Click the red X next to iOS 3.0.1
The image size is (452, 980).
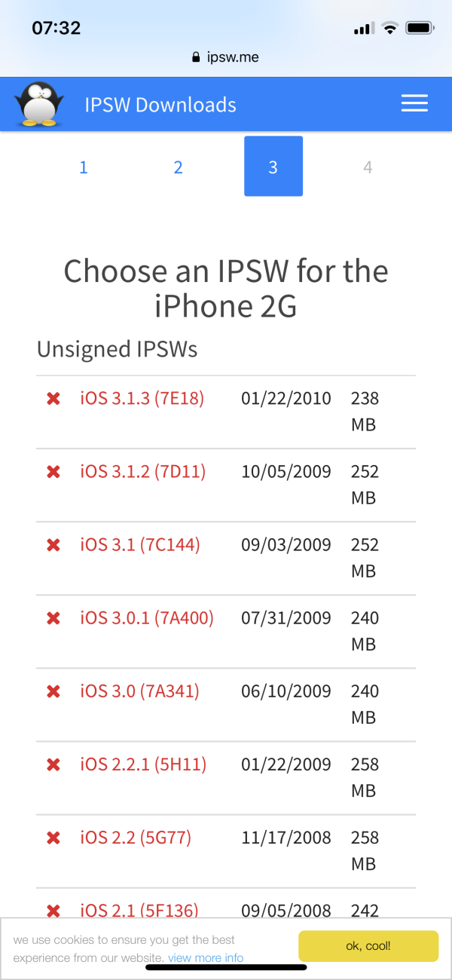click(x=53, y=617)
